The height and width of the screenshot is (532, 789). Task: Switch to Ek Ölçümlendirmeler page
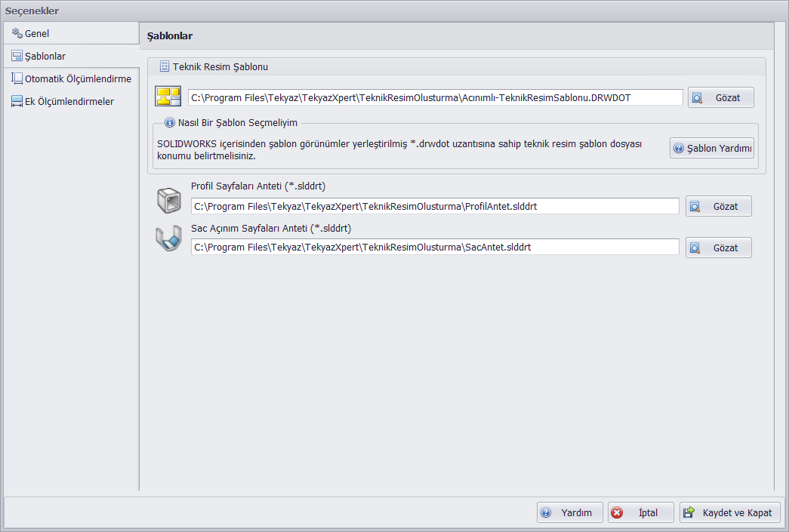point(71,101)
